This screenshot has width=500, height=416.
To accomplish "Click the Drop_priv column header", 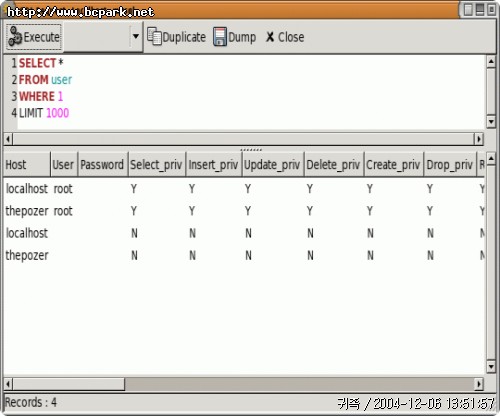I will (450, 164).
